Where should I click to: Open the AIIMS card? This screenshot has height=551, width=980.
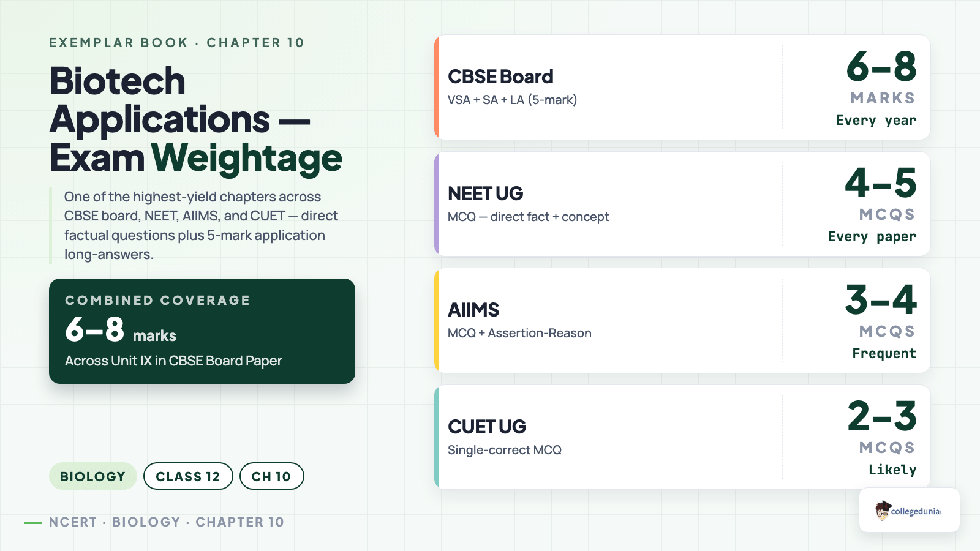[682, 320]
